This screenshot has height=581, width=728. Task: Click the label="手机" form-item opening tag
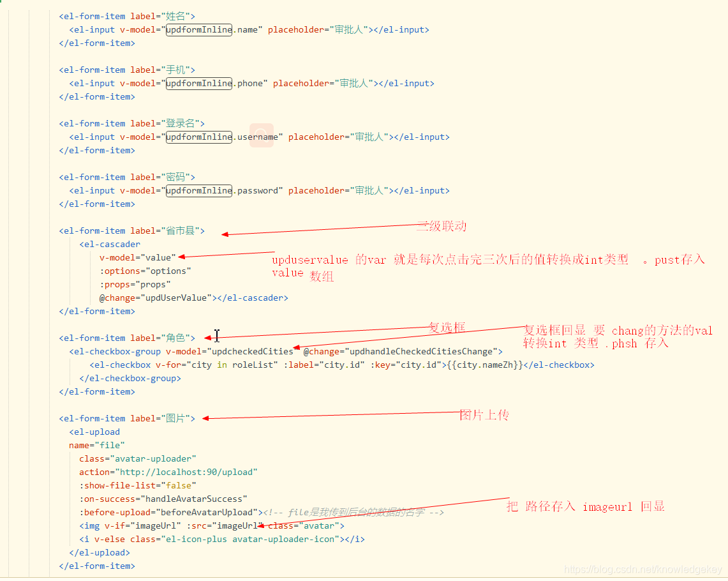coord(127,70)
